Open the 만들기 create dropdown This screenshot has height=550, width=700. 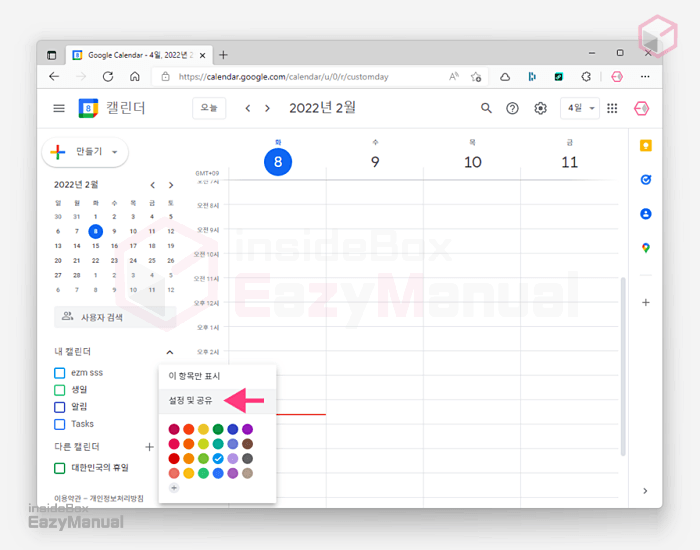pyautogui.click(x=85, y=152)
